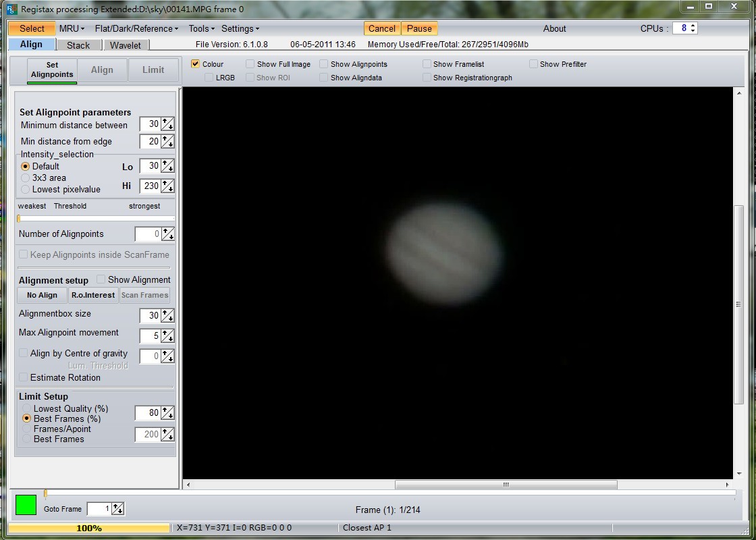This screenshot has height=540, width=756.
Task: Click the Minimum distance between value field
Action: pyautogui.click(x=150, y=124)
